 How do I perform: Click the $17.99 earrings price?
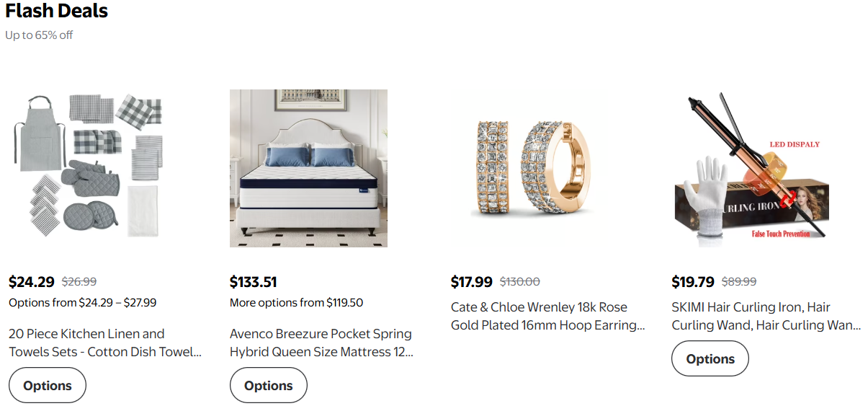point(471,282)
